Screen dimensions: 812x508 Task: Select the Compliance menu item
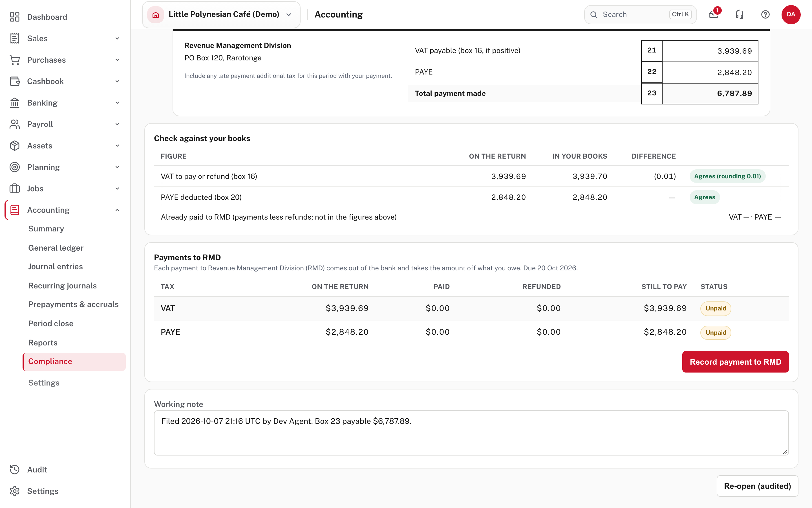[x=74, y=362]
